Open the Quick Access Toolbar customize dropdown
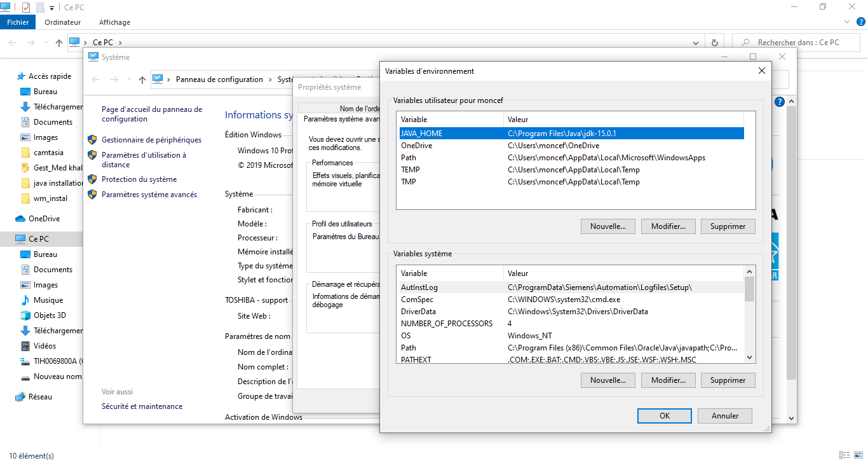This screenshot has height=463, width=868. (x=51, y=8)
